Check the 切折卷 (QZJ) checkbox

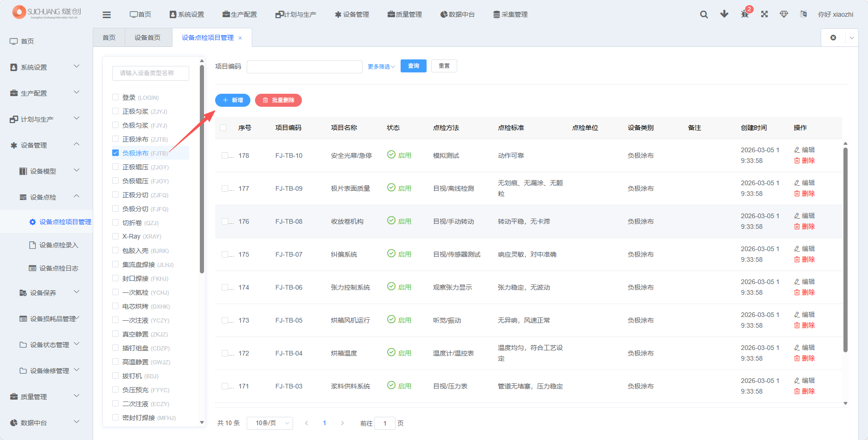click(115, 222)
